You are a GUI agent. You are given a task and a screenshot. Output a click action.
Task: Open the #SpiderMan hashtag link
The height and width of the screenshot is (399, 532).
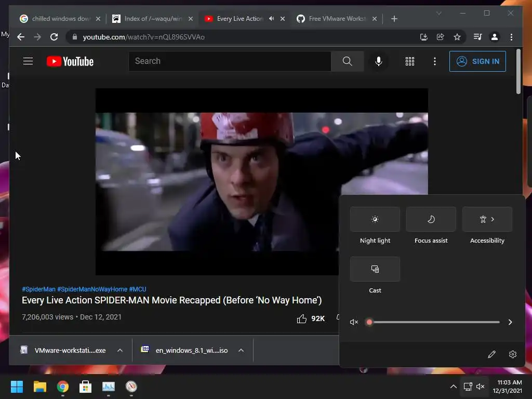click(38, 289)
